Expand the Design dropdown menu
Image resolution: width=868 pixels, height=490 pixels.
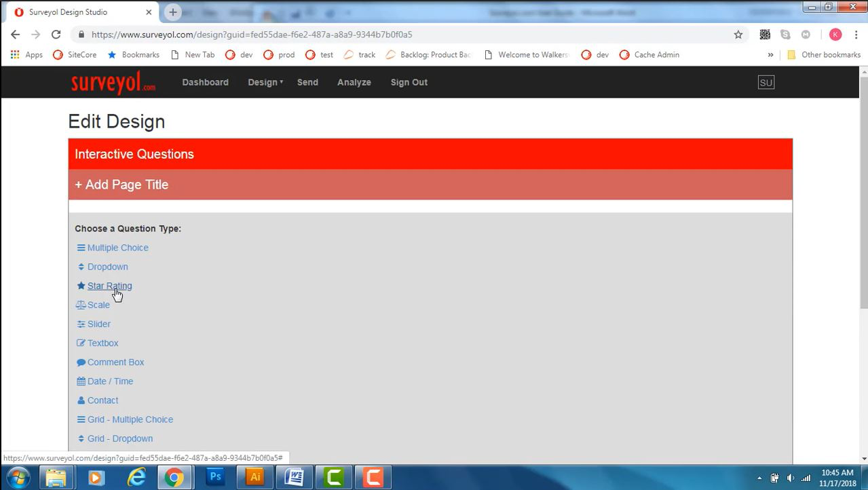coord(265,82)
